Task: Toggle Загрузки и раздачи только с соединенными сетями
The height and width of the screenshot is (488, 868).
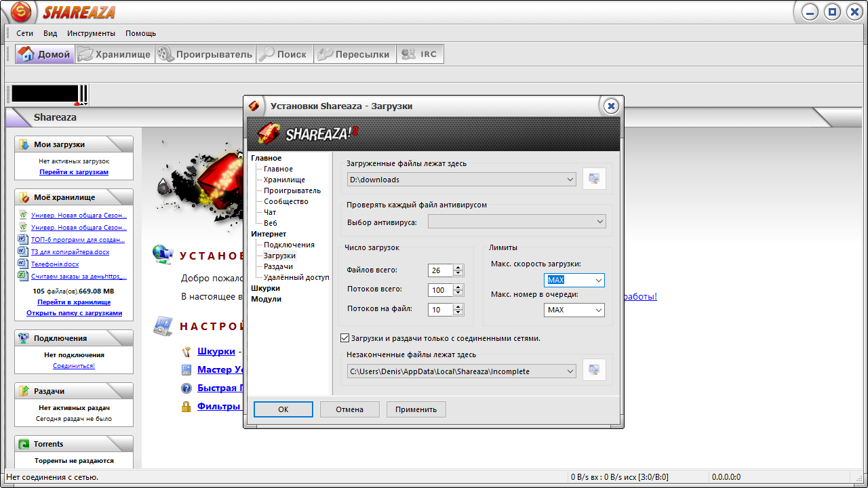Action: 344,338
